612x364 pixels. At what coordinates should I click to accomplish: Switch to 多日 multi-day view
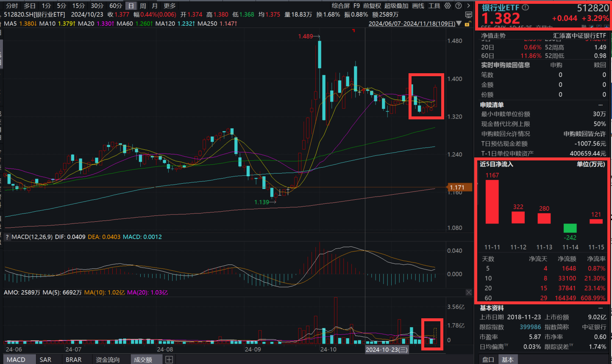tap(30, 6)
